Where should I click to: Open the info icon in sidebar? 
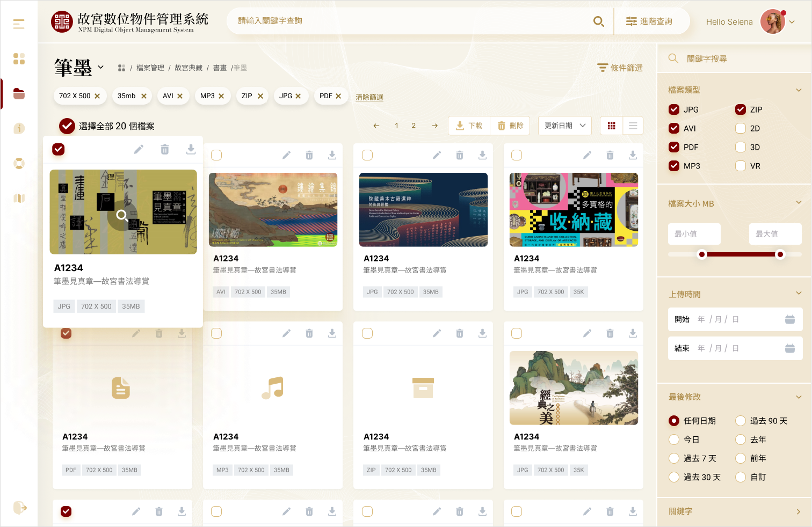(x=19, y=128)
